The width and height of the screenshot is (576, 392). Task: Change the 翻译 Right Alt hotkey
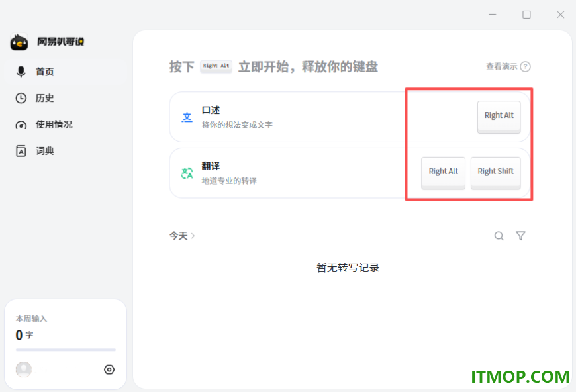443,173
